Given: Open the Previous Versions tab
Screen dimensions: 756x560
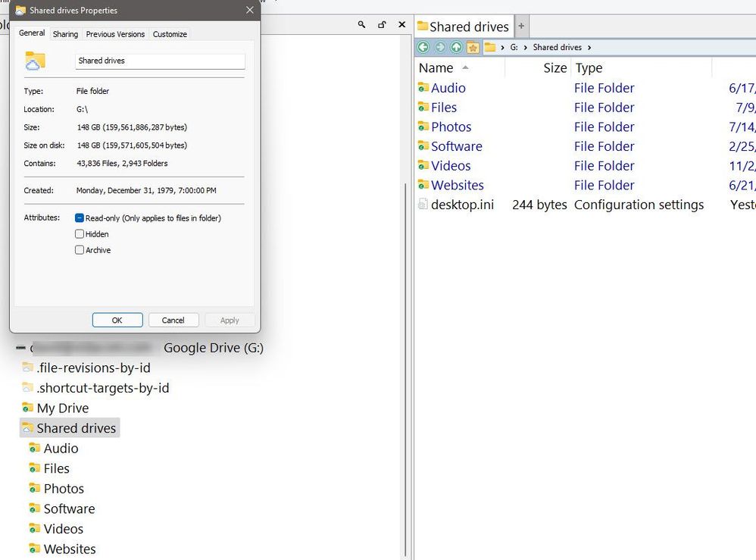Looking at the screenshot, I should (x=115, y=34).
